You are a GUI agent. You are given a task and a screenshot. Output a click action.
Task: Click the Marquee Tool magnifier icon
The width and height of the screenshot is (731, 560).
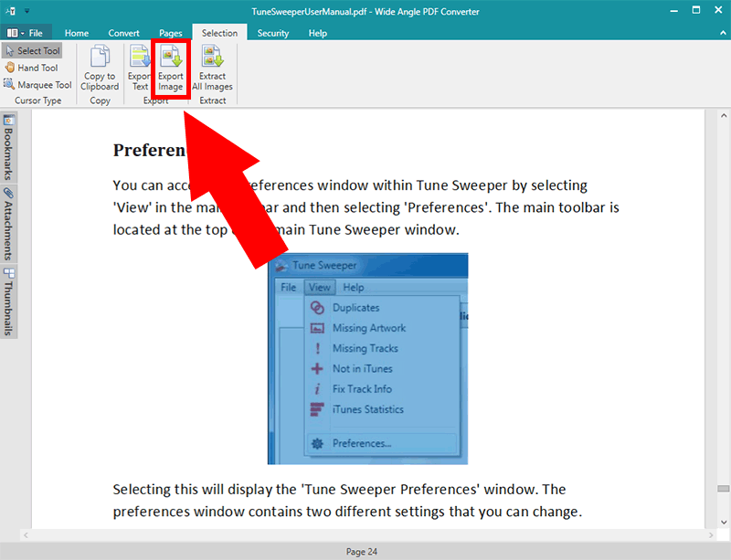tap(9, 84)
